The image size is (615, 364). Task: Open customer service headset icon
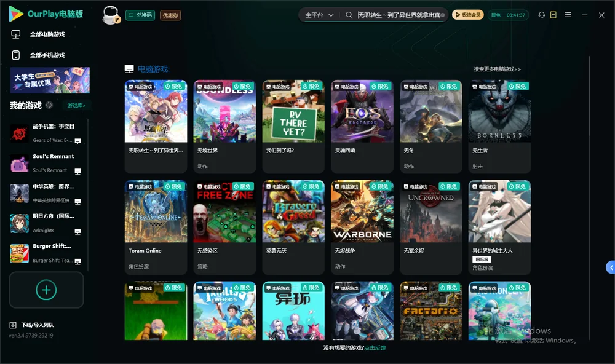pos(541,15)
